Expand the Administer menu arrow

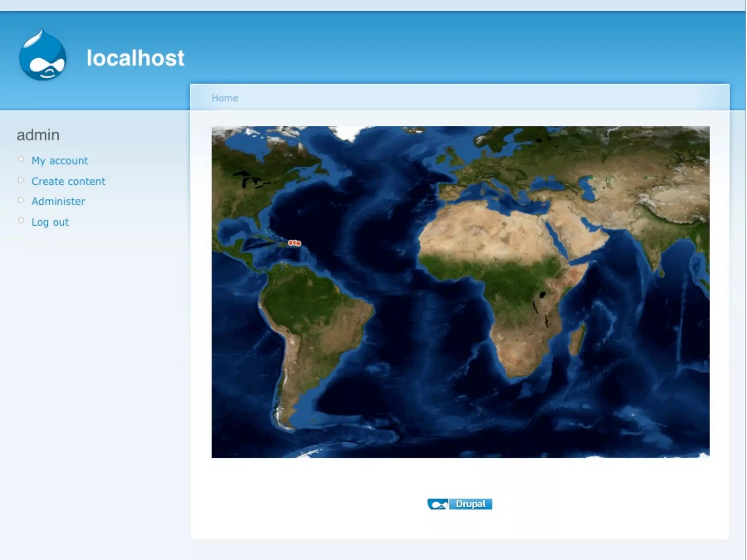coord(21,200)
